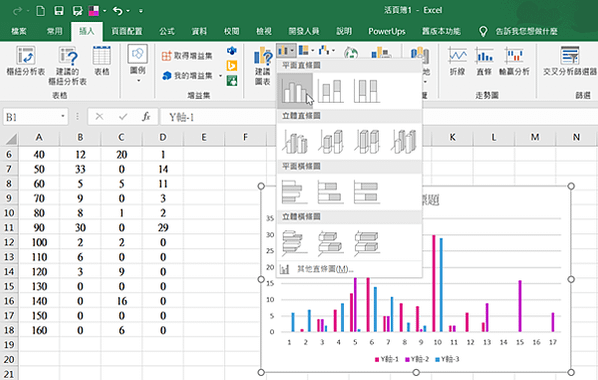Click the Y軸-1 pink legend entry
598x380 pixels.
(386, 359)
